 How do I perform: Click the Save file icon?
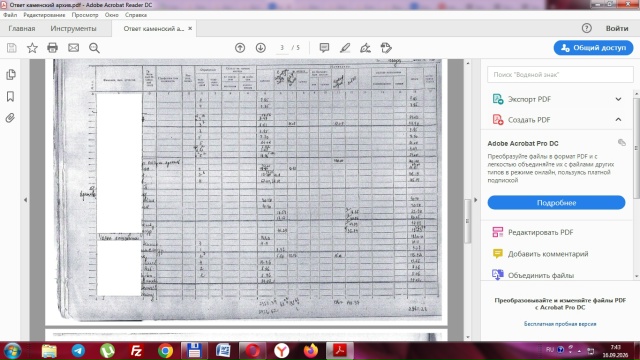[12, 48]
